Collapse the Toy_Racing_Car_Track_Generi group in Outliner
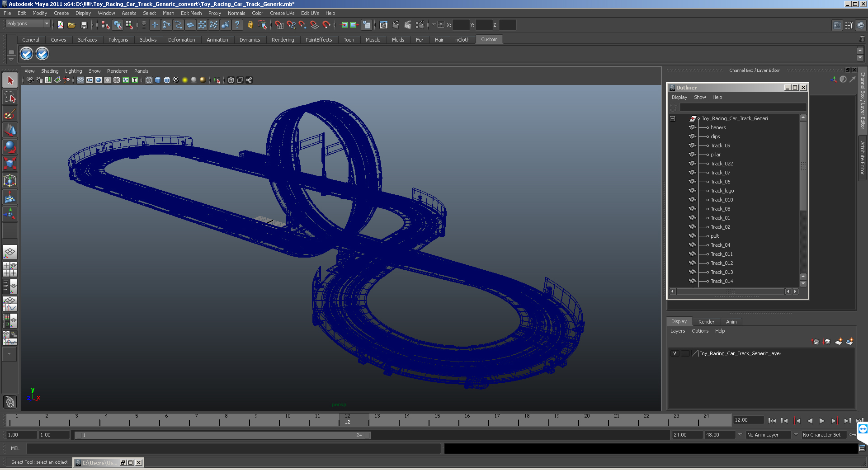 click(673, 118)
